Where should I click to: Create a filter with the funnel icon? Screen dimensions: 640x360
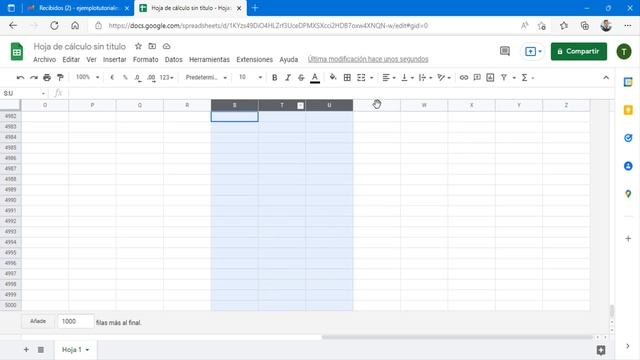coord(504,78)
